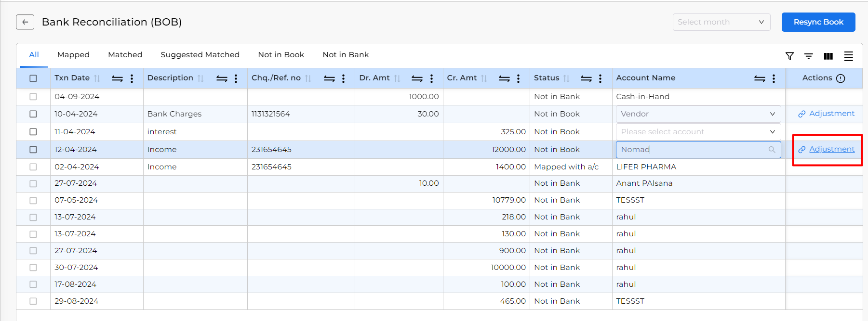Select the checkbox for the 02-04-2024 row
The width and height of the screenshot is (868, 321).
click(x=33, y=167)
